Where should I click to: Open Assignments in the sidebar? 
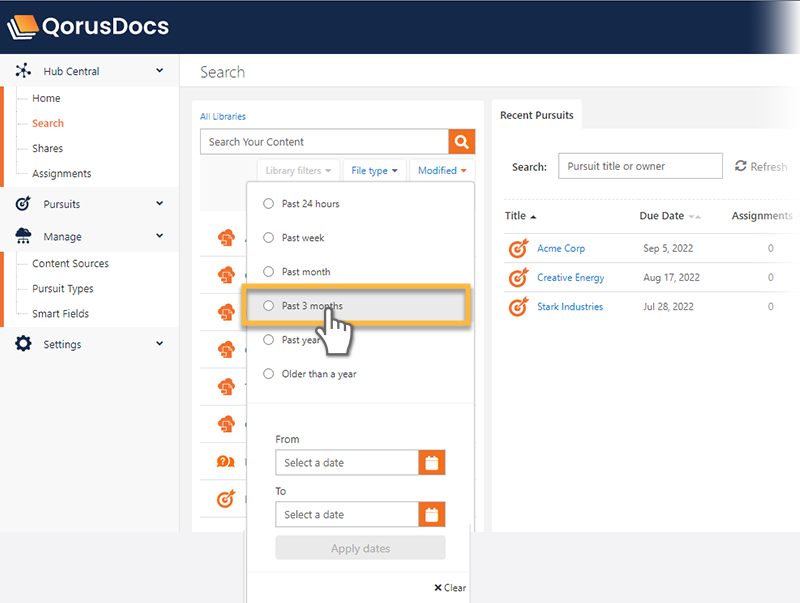point(62,173)
